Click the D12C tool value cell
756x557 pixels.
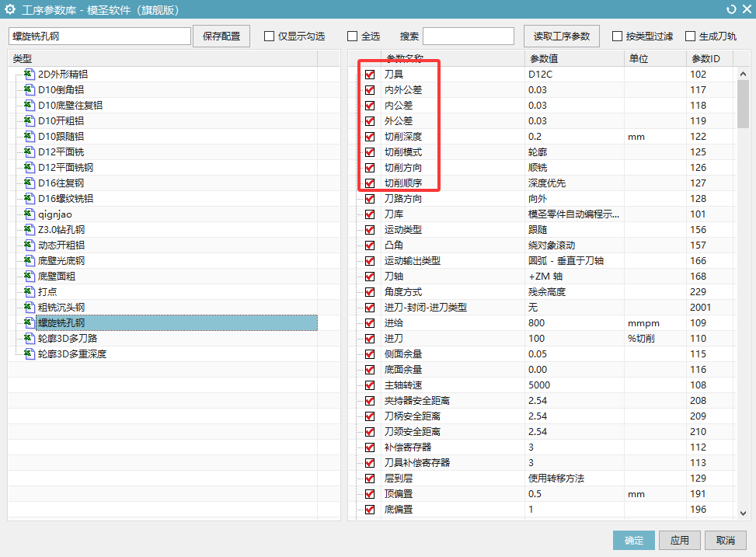[574, 75]
